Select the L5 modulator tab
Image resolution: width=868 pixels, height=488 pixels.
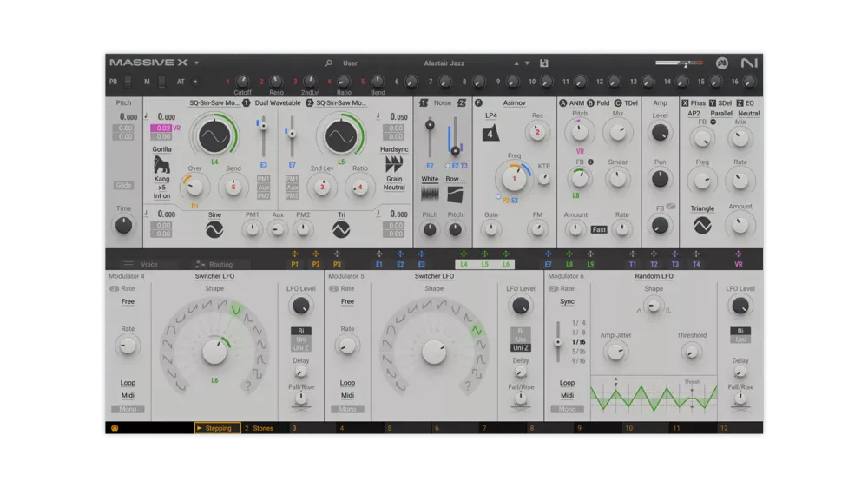click(485, 265)
